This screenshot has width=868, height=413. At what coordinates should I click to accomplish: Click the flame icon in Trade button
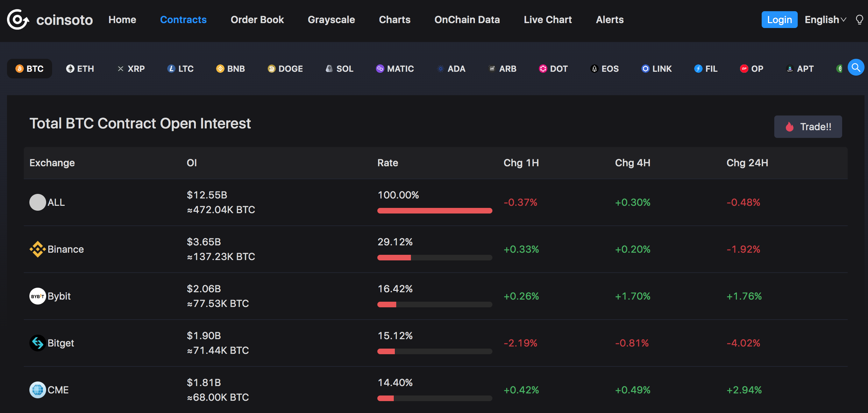[x=790, y=127]
